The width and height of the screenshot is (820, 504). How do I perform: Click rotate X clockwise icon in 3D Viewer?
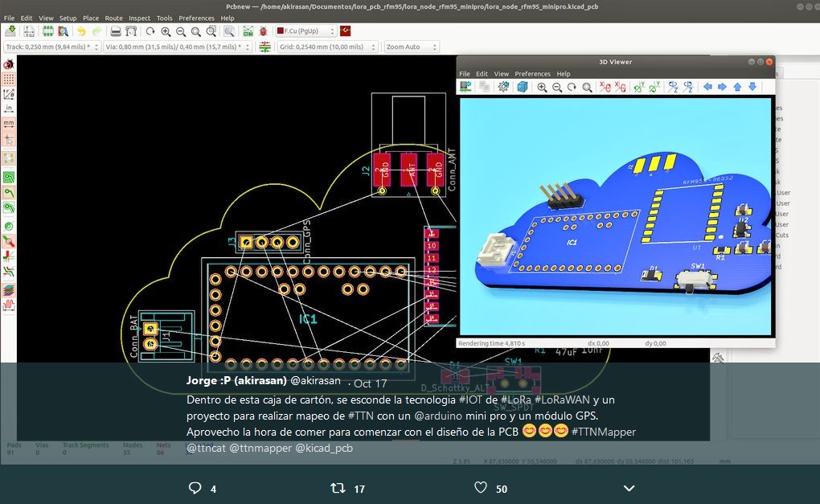(605, 87)
